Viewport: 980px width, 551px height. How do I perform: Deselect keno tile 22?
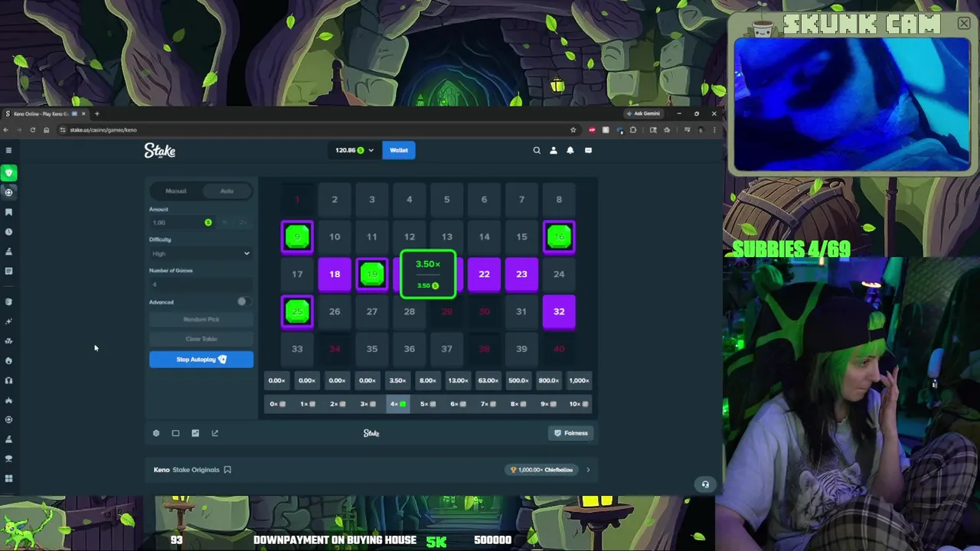[484, 274]
